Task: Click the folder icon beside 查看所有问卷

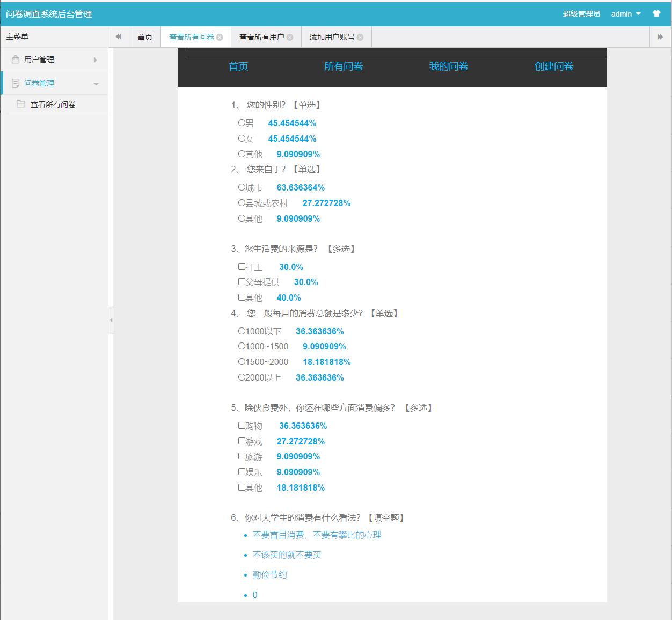Action: tap(21, 104)
